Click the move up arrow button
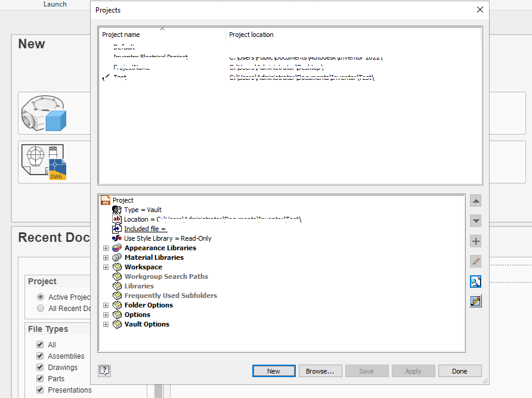Screen dimensions: 532x398 tap(476, 201)
